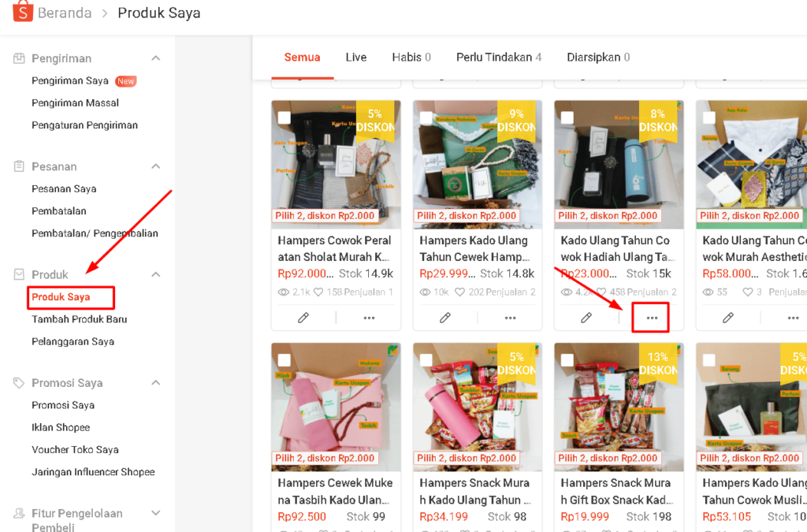
Task: Tick checkbox on Hampers Cowok Peralatan Sholat product
Action: (284, 117)
